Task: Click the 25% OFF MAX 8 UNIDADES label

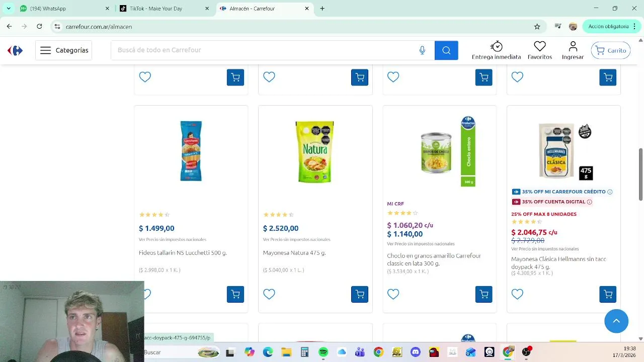Action: (x=544, y=214)
